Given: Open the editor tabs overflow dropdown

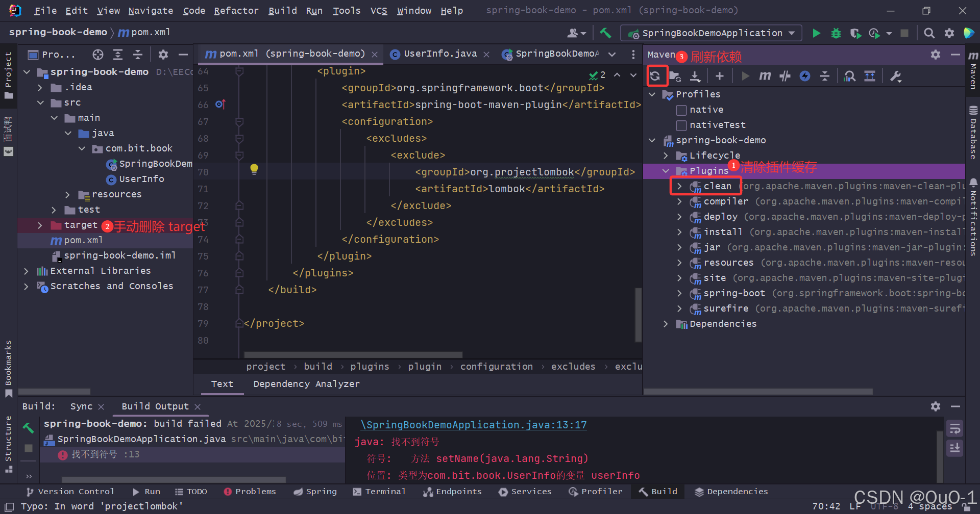Looking at the screenshot, I should [x=612, y=54].
